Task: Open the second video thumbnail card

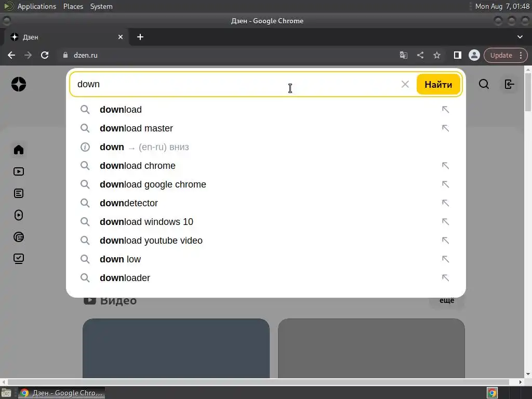Action: point(371,348)
